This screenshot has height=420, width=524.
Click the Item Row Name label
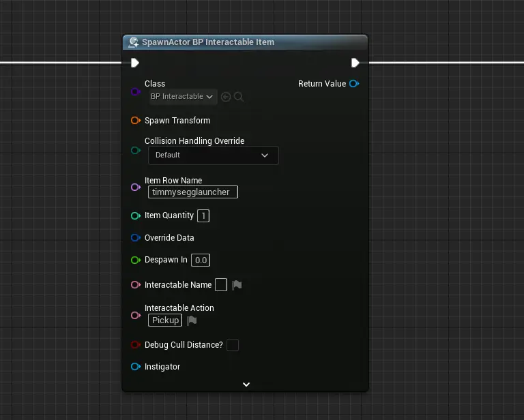(173, 180)
